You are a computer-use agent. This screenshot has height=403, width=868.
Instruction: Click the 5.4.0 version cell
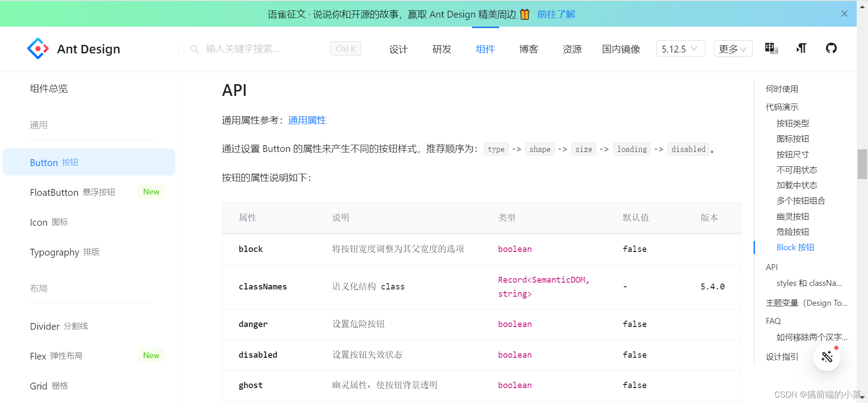(x=712, y=287)
